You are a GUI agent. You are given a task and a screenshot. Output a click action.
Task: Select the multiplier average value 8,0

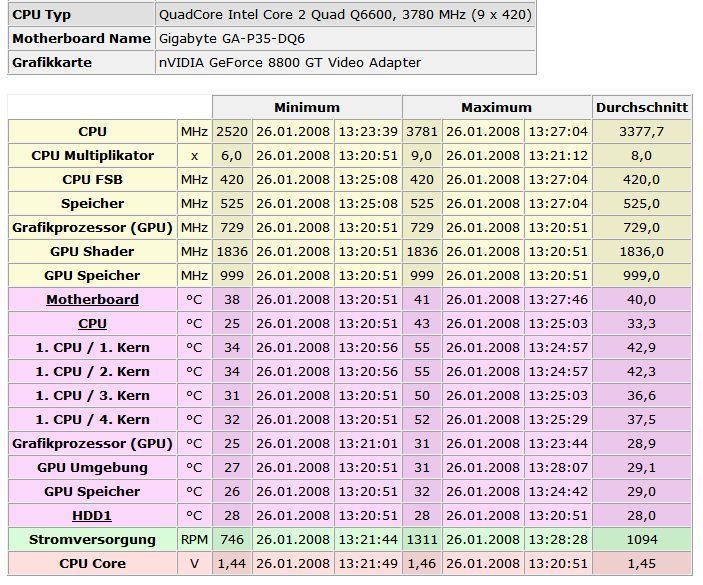pyautogui.click(x=642, y=156)
